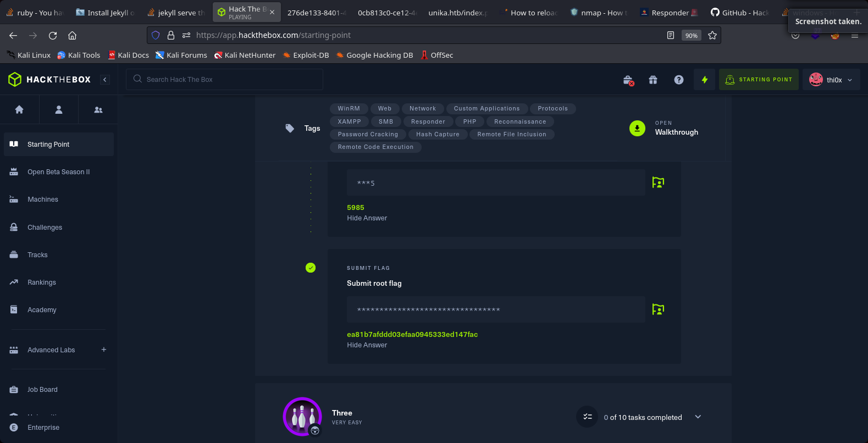This screenshot has height=443, width=868.
Task: Select the WinRM tag
Action: click(349, 109)
